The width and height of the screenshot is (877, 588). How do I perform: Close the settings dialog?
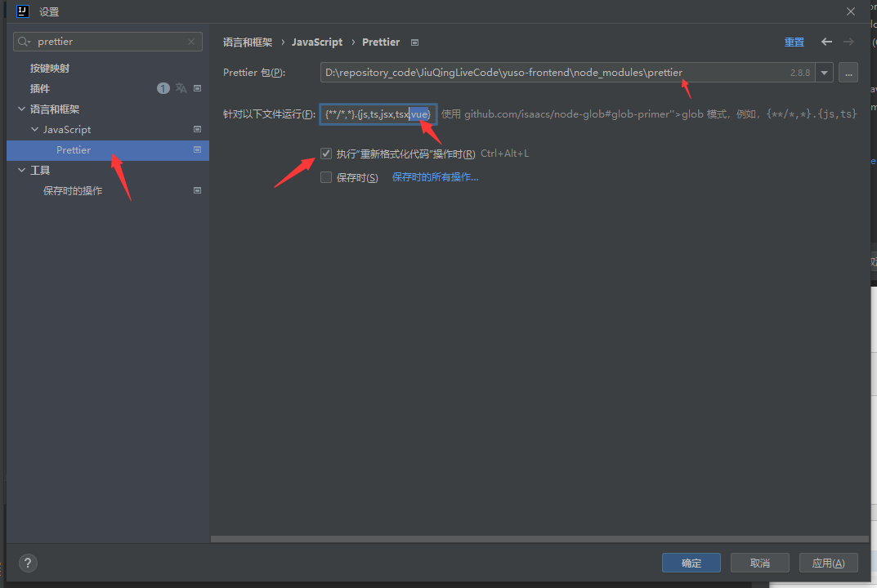pos(850,11)
